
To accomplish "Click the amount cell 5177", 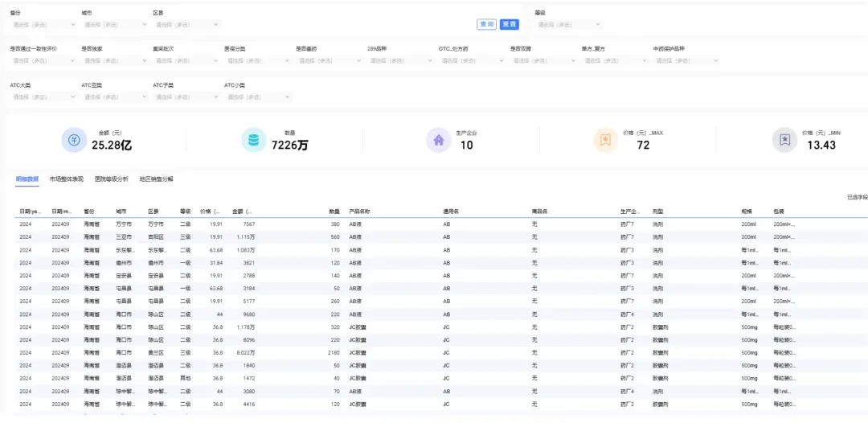I will 249,302.
